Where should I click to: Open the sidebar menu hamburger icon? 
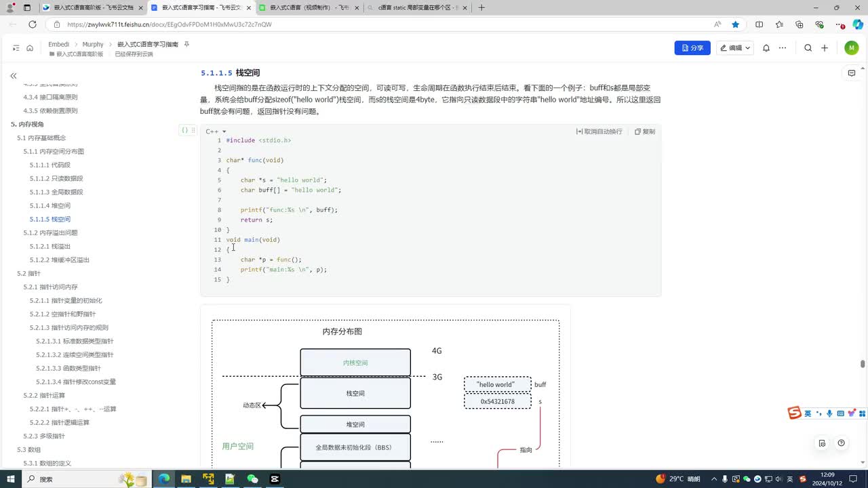click(x=16, y=48)
